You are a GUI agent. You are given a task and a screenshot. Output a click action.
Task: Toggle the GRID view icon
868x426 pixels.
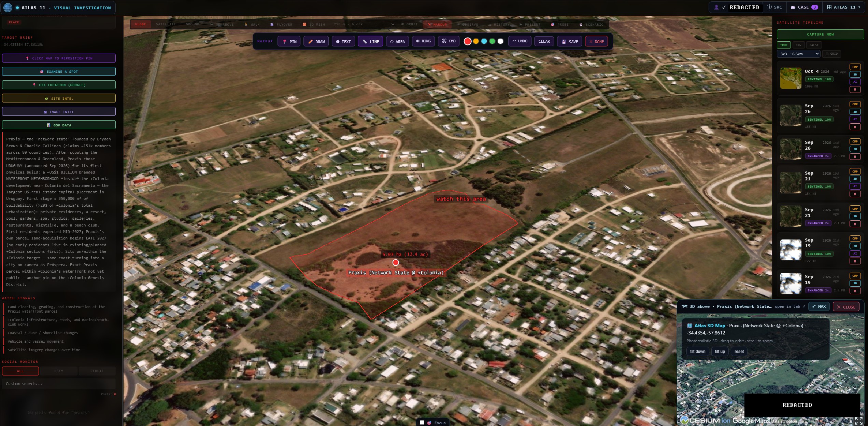pos(831,54)
